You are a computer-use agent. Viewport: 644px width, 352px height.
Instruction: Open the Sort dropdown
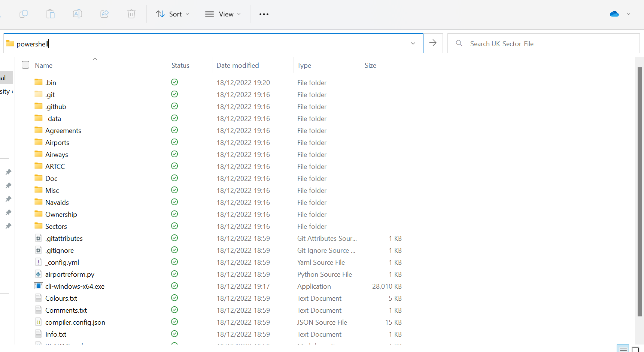tap(172, 14)
